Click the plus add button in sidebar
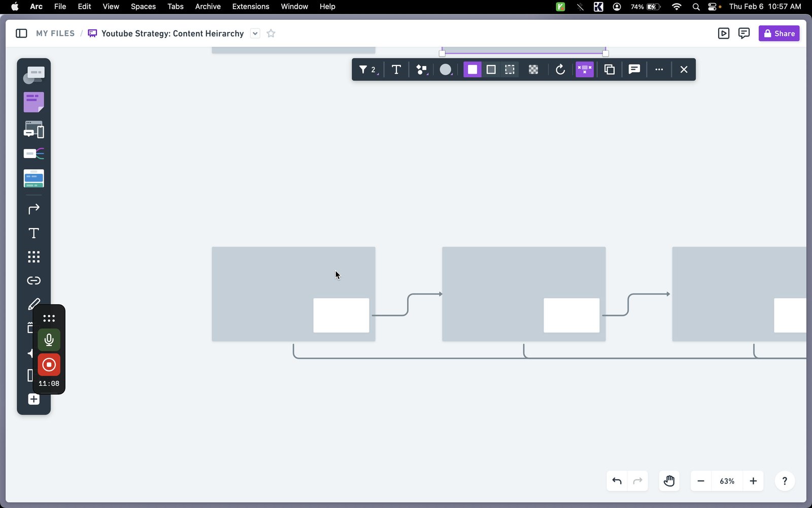812x508 pixels. click(33, 399)
